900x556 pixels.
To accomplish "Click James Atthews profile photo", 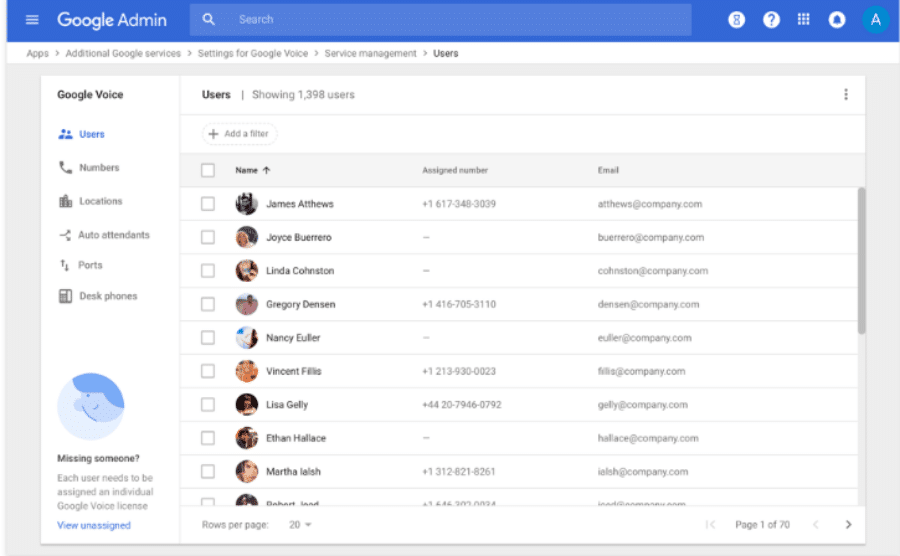I will point(247,204).
